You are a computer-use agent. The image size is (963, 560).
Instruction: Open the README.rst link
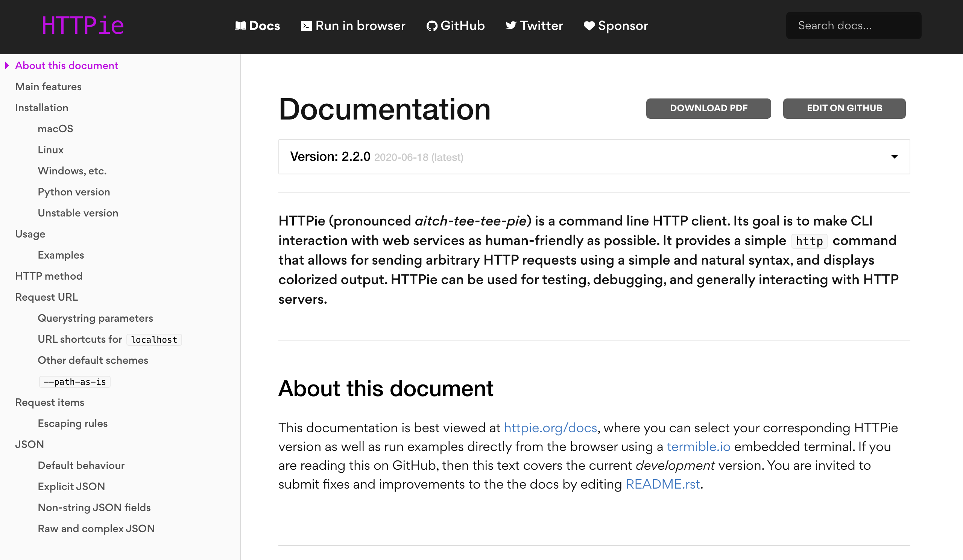click(662, 484)
